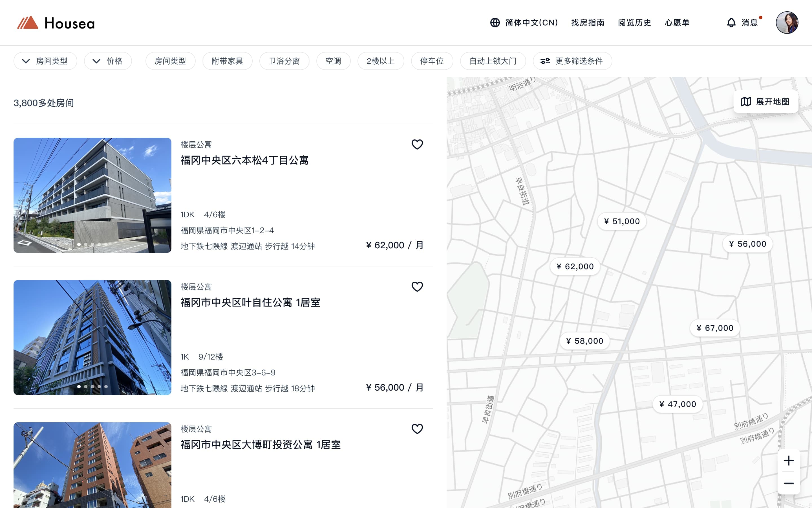
Task: Toggle the 空调 filter chip
Action: 333,61
